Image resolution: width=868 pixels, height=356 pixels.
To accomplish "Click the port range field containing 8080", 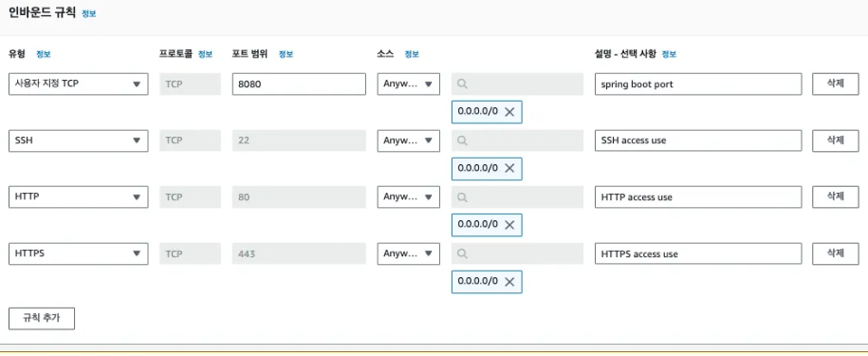I will (x=299, y=84).
